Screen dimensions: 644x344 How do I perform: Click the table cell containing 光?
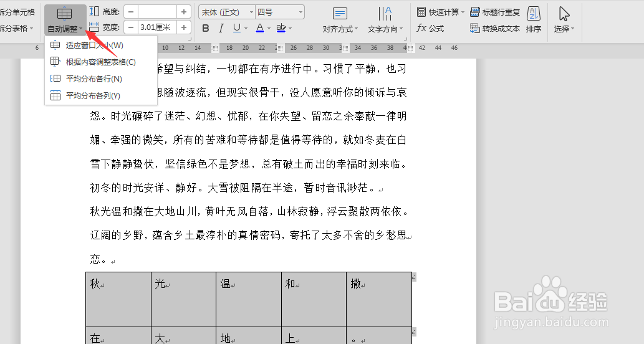click(183, 299)
